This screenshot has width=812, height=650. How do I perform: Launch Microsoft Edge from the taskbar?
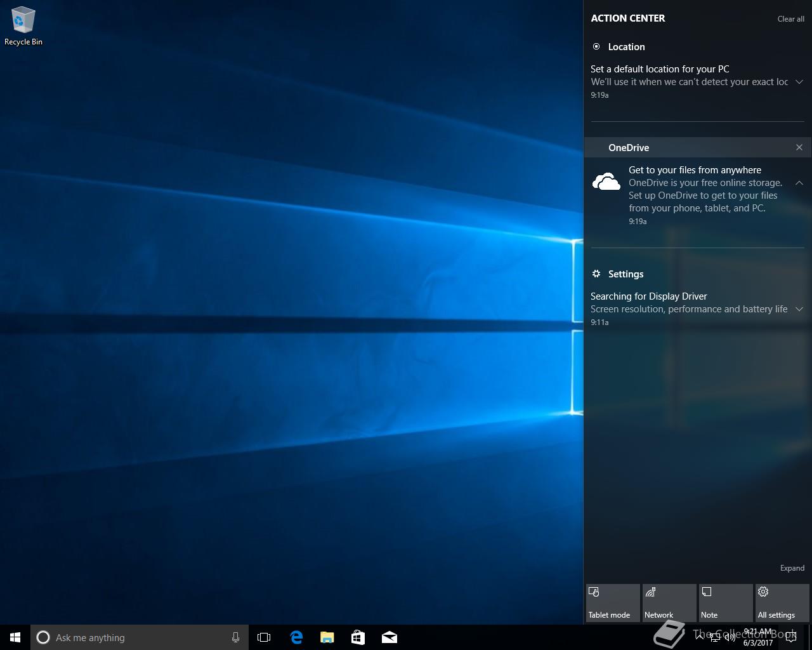[296, 637]
